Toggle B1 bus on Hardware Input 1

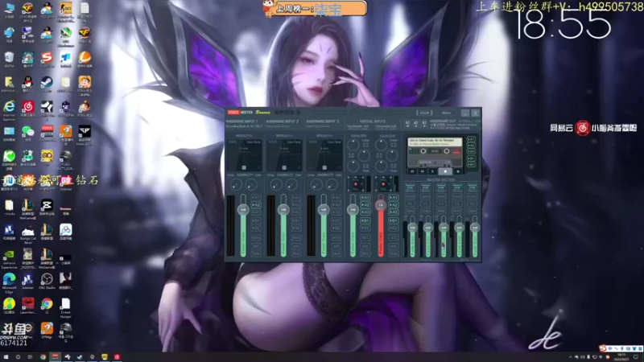point(256,220)
